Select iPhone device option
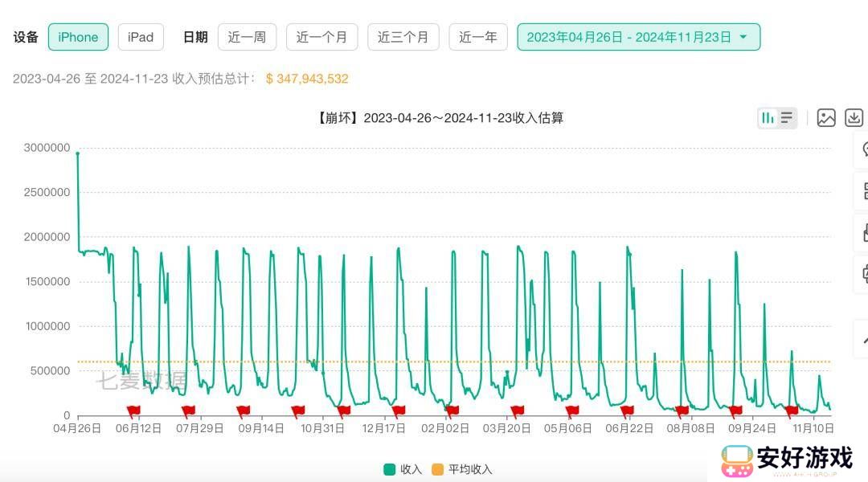Viewport: 868px width, 482px height. pyautogui.click(x=78, y=37)
